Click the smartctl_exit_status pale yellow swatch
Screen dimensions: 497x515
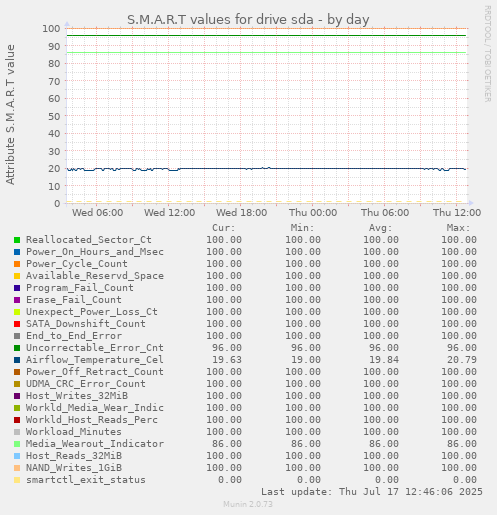point(17,480)
